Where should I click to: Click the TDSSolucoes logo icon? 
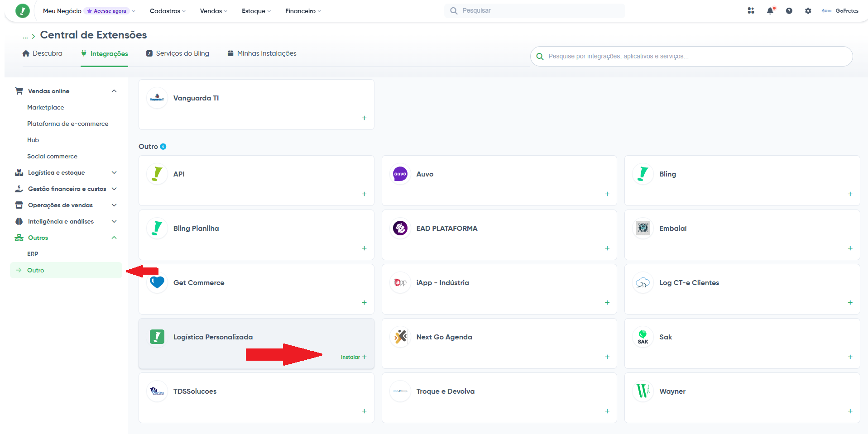[x=157, y=391]
